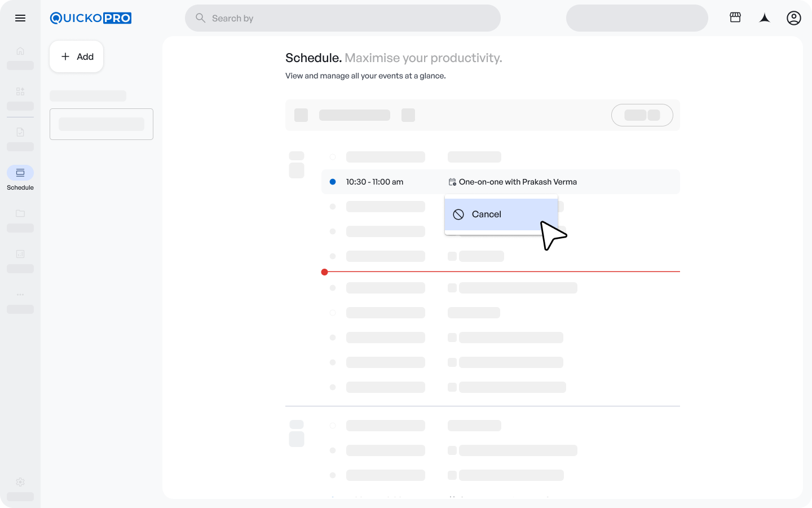Focus the "Search by" field

tap(343, 18)
